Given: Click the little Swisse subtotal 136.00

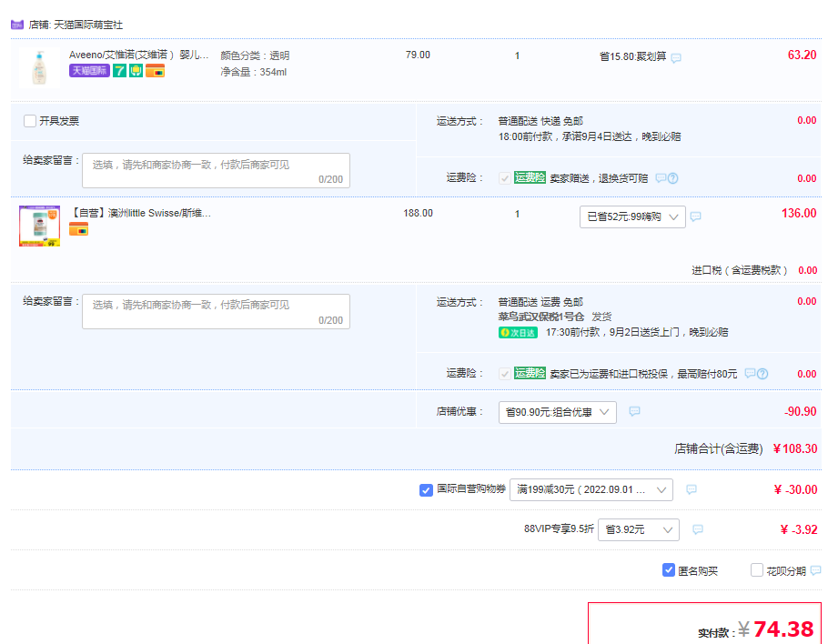Looking at the screenshot, I should pos(799,213).
